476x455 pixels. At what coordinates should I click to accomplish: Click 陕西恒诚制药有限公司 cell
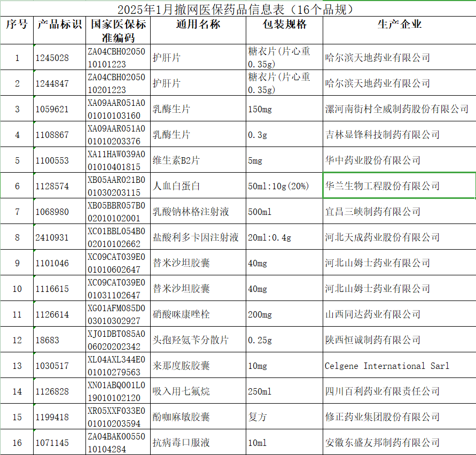tap(400, 340)
